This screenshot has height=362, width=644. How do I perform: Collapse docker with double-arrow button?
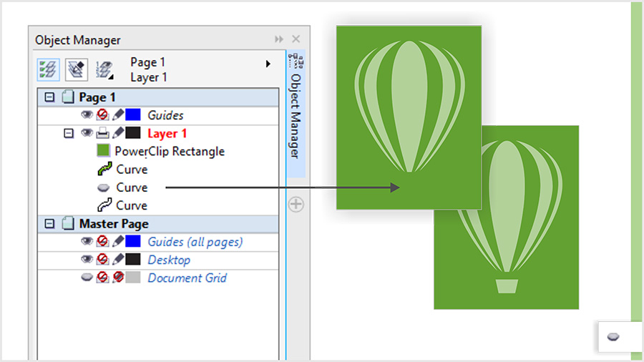point(279,39)
